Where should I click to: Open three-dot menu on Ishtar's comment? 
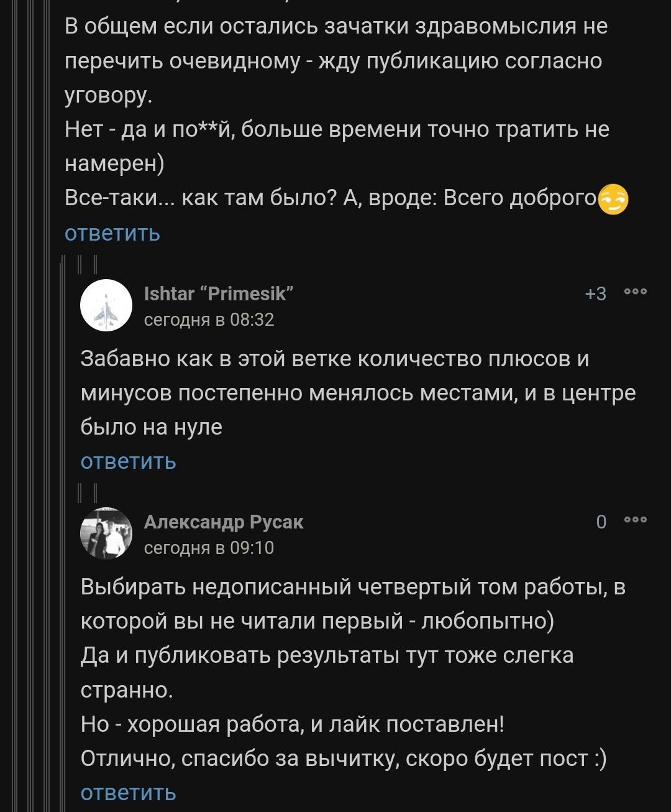[x=636, y=293]
